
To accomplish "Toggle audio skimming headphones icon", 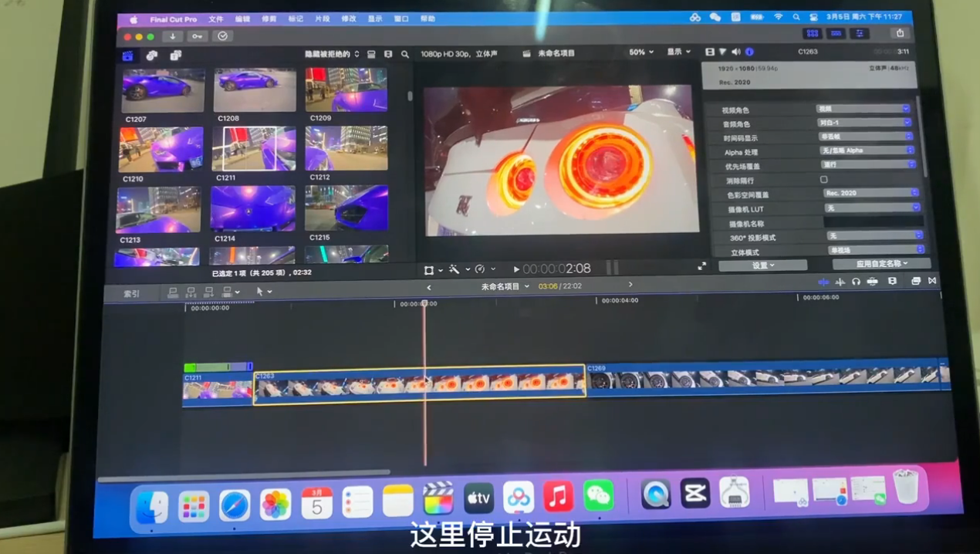I will click(x=856, y=282).
